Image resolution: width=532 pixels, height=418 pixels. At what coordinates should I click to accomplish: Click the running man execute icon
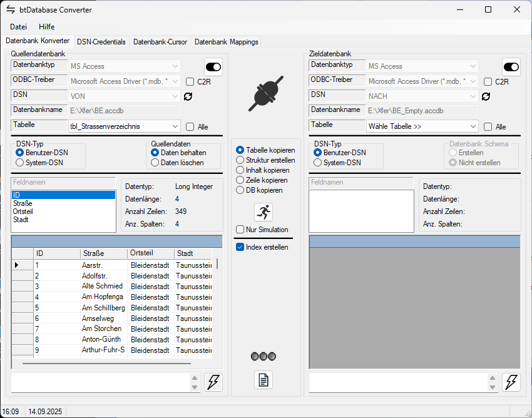tap(263, 212)
